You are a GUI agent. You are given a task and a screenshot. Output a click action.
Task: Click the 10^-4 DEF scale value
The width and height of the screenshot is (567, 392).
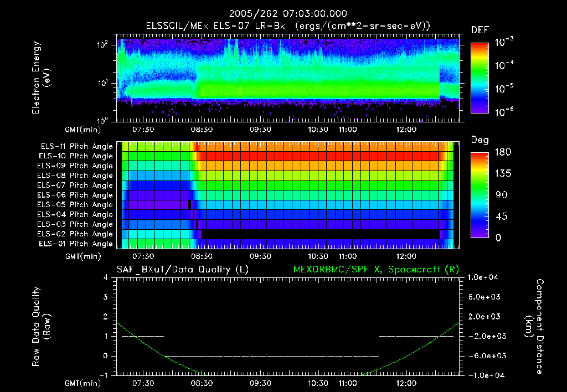[504, 65]
